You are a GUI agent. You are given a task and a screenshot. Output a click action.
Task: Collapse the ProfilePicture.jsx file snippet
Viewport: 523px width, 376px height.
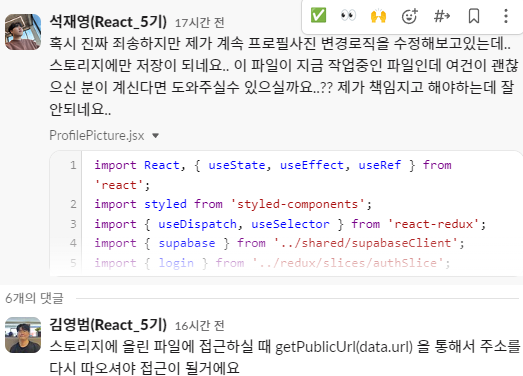click(155, 135)
